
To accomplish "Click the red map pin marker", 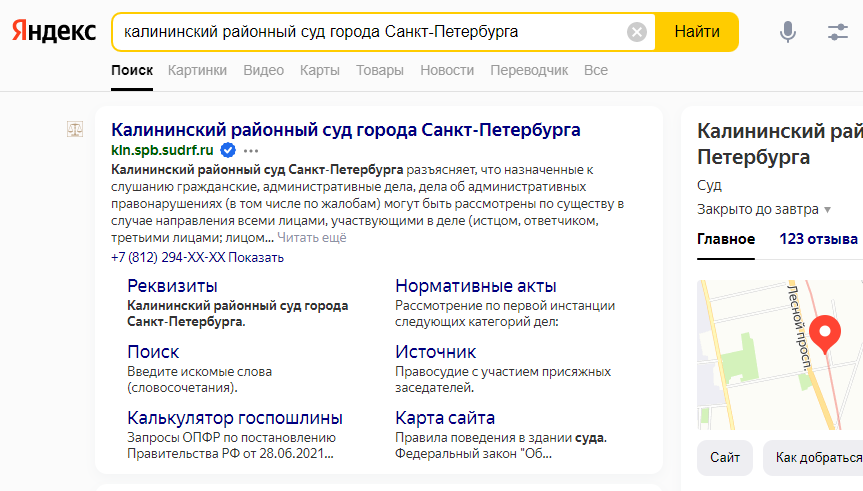I will point(824,334).
